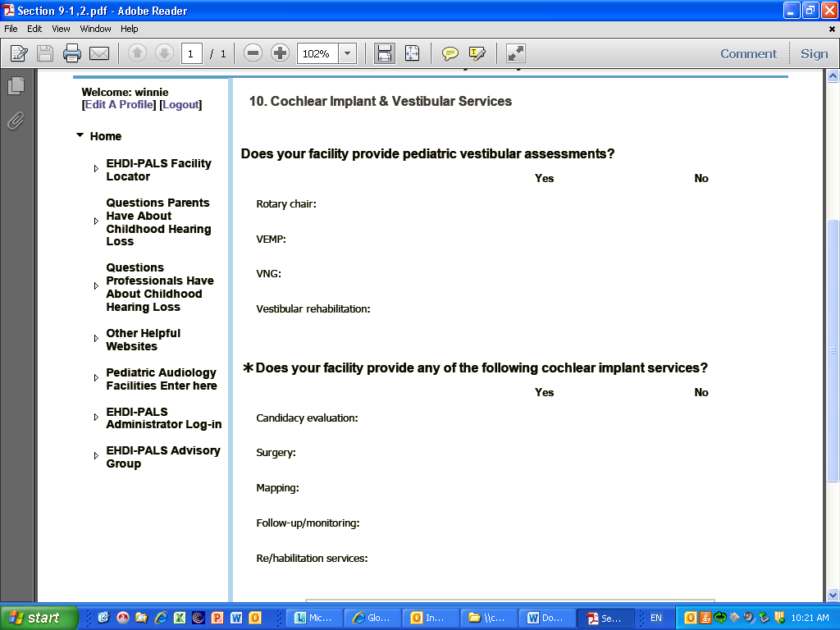
Task: Click the Windows Start button
Action: pyautogui.click(x=39, y=618)
